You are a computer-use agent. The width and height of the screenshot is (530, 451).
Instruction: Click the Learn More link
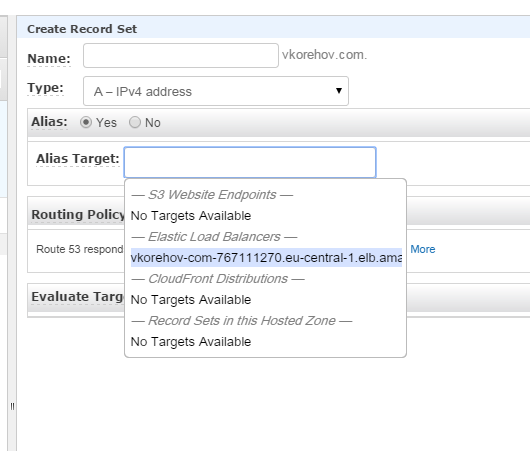tap(423, 249)
